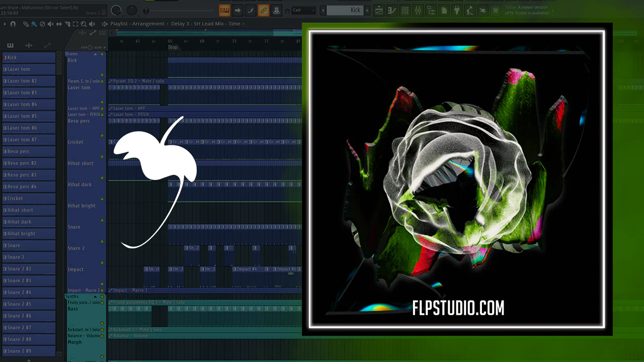The width and height of the screenshot is (644, 362).
Task: Click the hat-shaped icon beside the link icon
Action: [276, 10]
